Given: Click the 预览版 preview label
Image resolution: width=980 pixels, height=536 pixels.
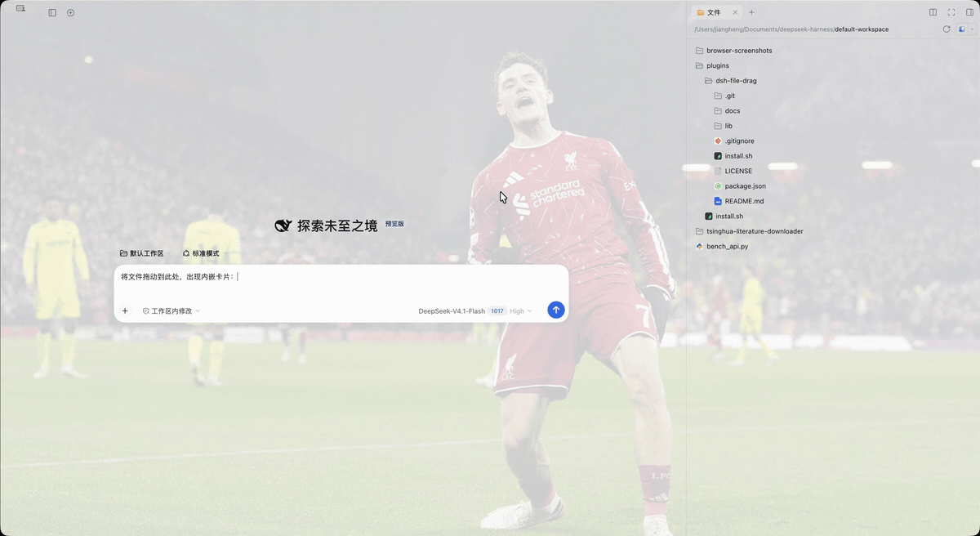Looking at the screenshot, I should pos(394,224).
